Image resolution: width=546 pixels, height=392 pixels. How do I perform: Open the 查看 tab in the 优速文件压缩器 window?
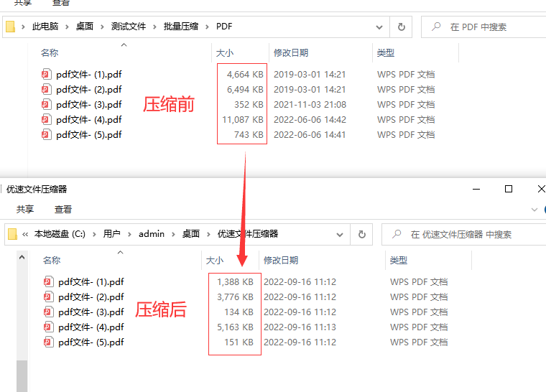coord(63,209)
